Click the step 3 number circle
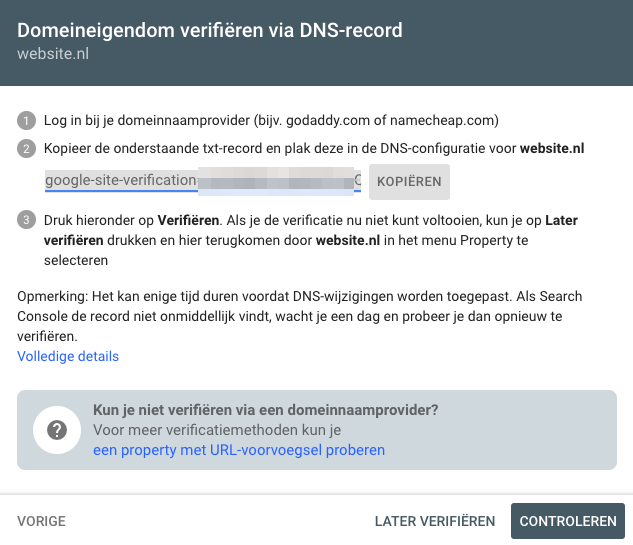 [x=26, y=220]
